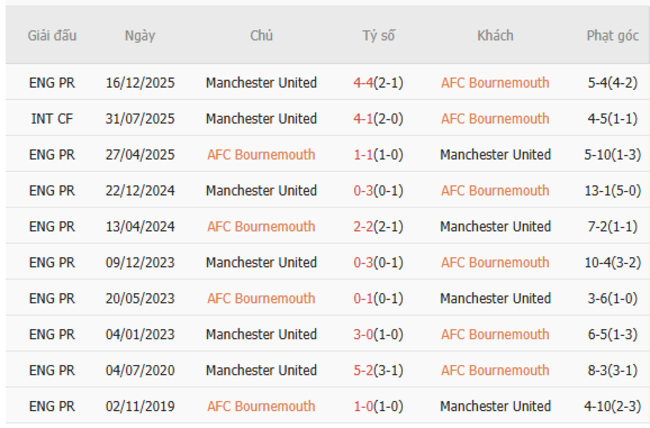Click the 3-0 score on 04/01/2023
The width and height of the screenshot is (650, 428).
pos(364,335)
